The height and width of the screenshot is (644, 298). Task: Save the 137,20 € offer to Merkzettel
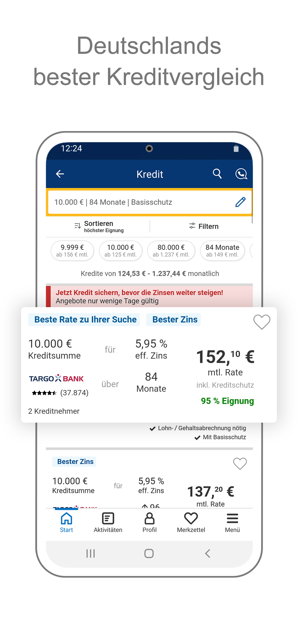(240, 464)
